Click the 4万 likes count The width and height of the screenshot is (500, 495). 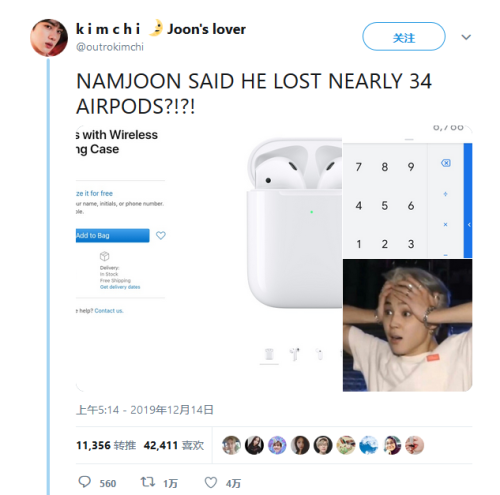coord(233,483)
